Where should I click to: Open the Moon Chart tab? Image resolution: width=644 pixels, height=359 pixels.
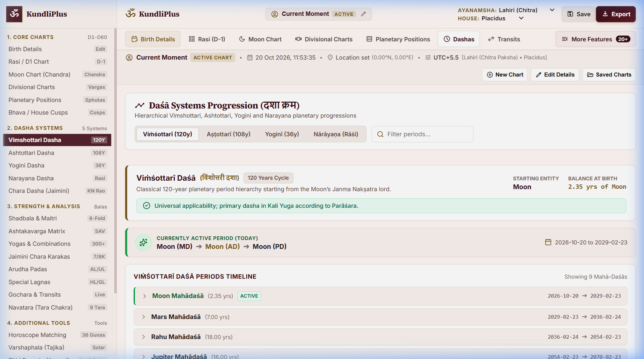pyautogui.click(x=260, y=39)
